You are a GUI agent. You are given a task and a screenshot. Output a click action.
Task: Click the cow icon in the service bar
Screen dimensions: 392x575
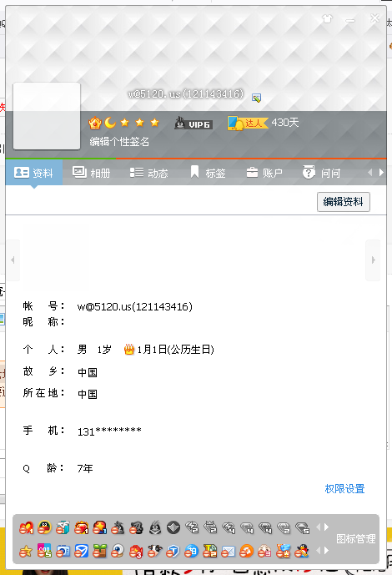pos(154,551)
